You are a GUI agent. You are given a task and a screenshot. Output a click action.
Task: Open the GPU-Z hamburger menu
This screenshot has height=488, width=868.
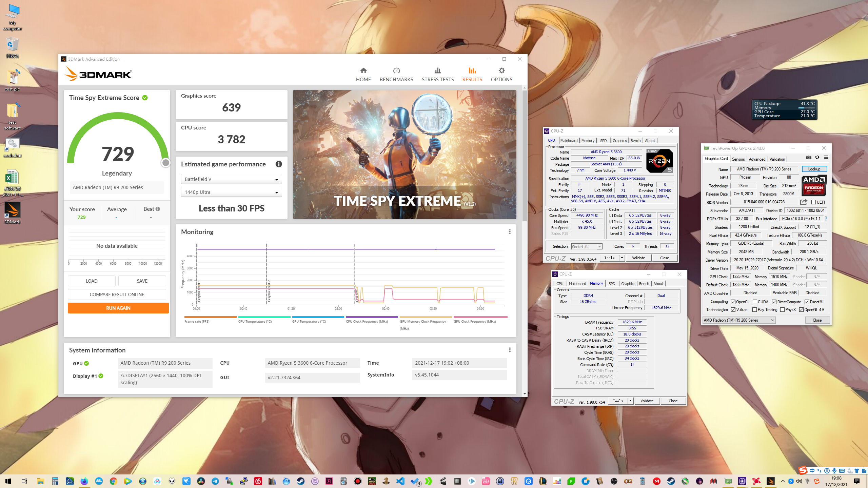(826, 157)
